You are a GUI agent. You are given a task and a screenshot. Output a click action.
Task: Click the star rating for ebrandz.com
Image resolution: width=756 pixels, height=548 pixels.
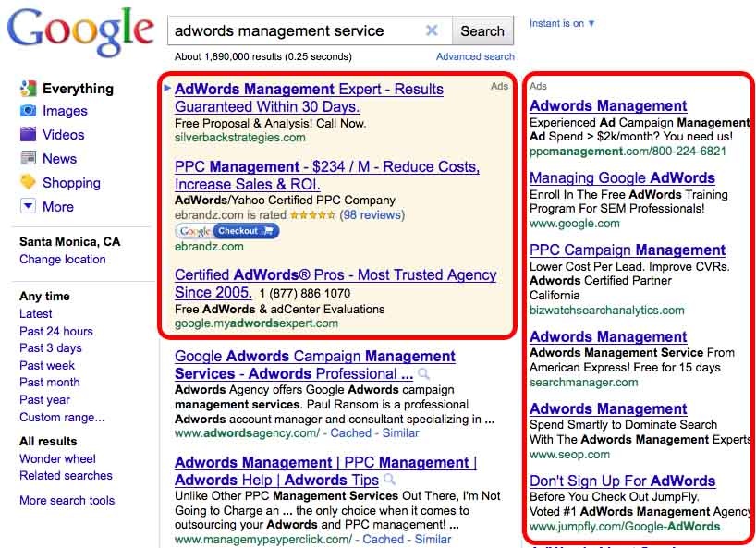click(312, 215)
